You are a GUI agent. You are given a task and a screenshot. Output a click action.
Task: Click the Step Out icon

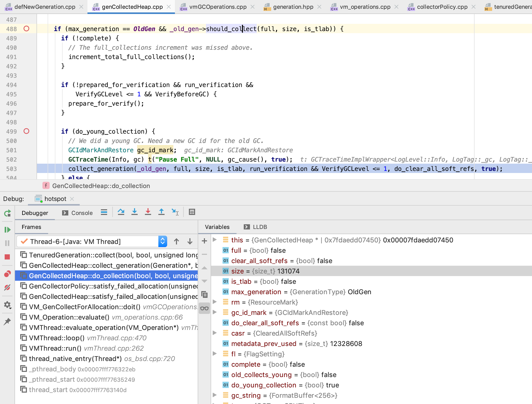tap(161, 212)
